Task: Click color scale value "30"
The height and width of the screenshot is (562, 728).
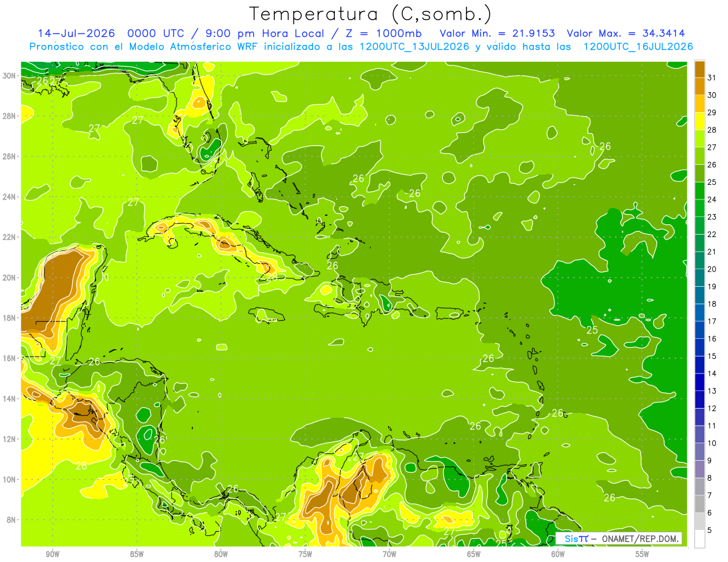Action: (x=712, y=95)
